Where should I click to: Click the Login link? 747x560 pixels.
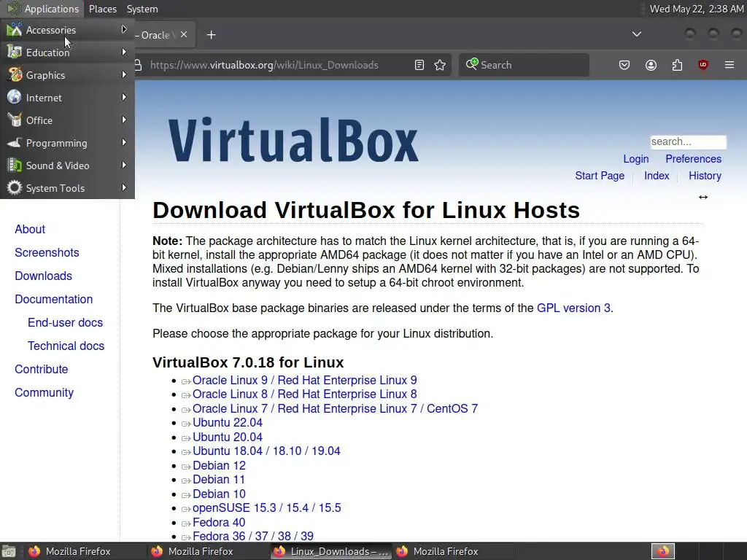pyautogui.click(x=636, y=158)
